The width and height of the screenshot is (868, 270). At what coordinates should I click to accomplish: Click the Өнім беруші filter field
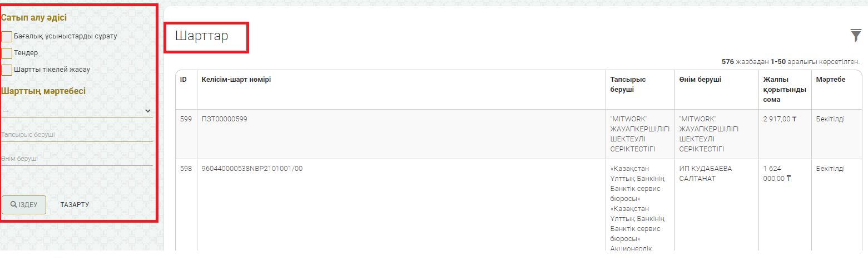[x=77, y=159]
